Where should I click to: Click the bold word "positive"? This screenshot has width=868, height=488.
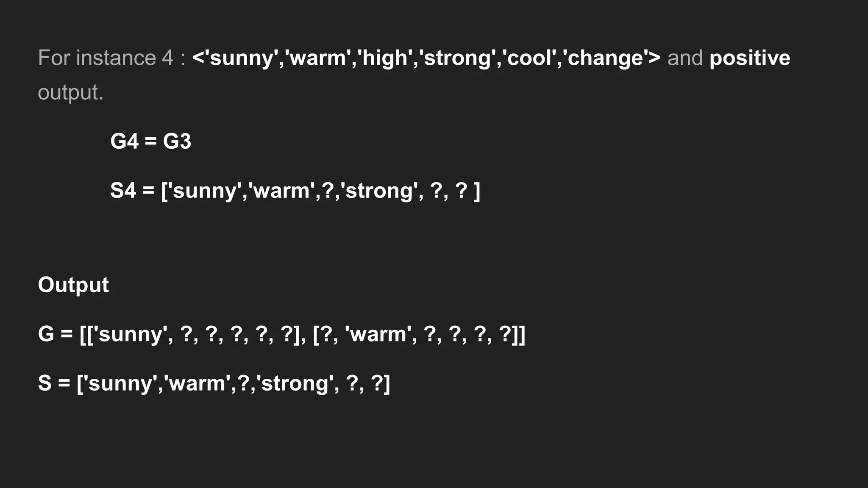click(x=750, y=59)
